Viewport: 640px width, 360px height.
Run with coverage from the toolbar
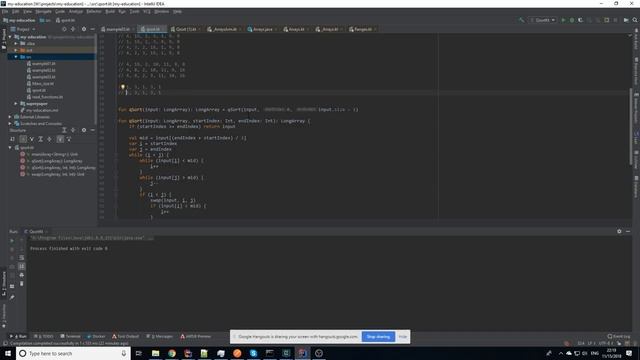(x=580, y=20)
